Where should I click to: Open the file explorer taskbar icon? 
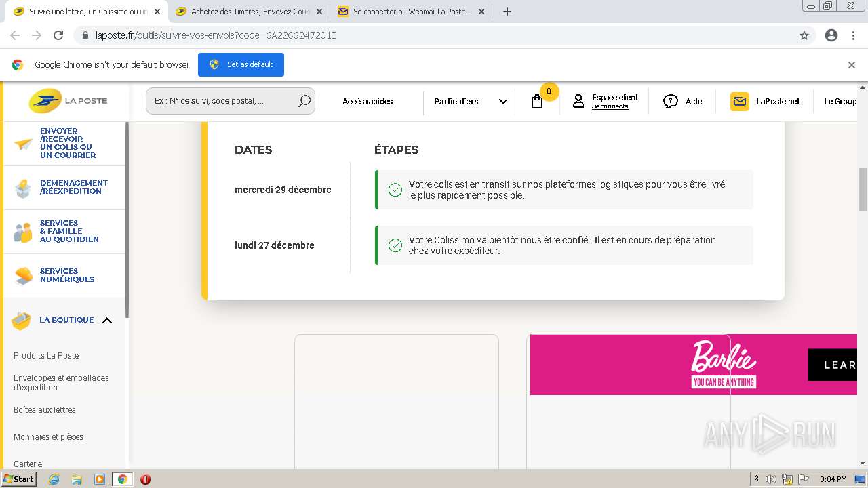(x=77, y=479)
